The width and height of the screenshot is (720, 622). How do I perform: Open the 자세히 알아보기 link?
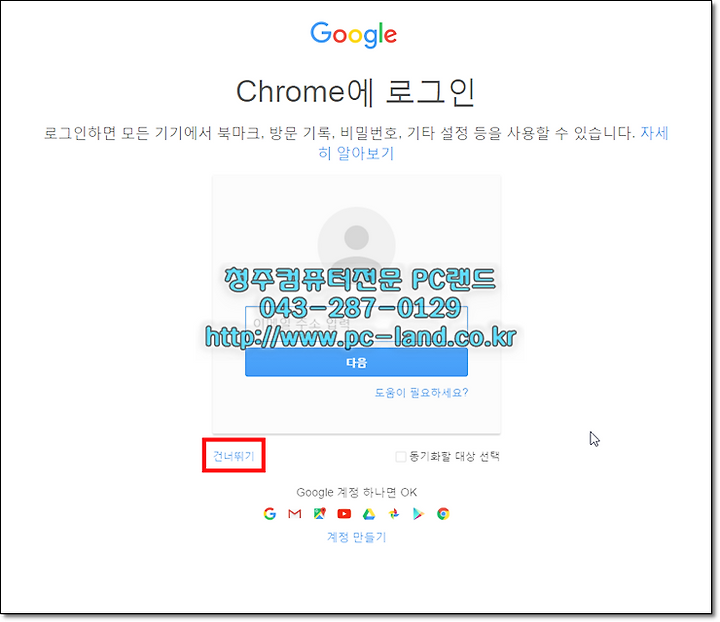493,143
